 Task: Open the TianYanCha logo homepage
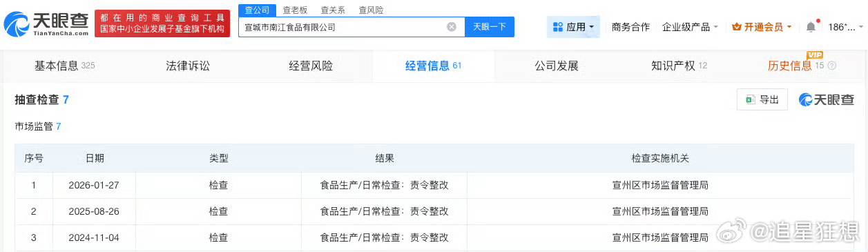pyautogui.click(x=46, y=24)
